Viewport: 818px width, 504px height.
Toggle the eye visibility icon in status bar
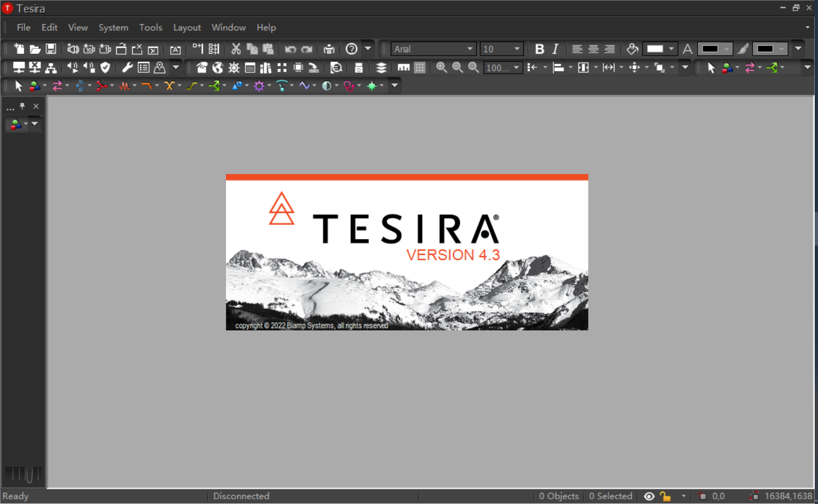pyautogui.click(x=649, y=497)
